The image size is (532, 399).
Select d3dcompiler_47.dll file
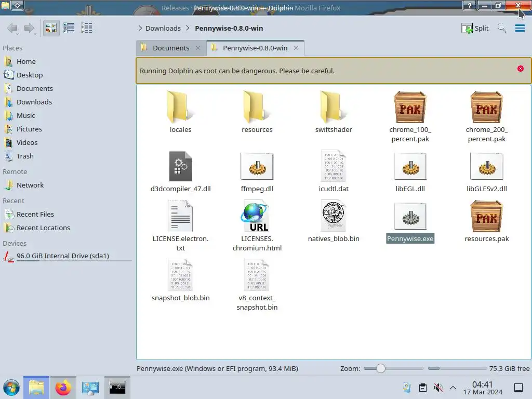[180, 171]
